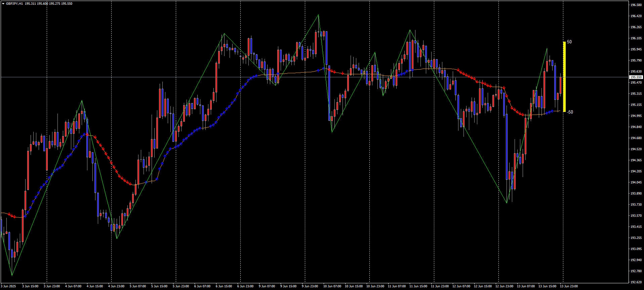Click the current price tag 195.550
The image size is (644, 290).
636,77
